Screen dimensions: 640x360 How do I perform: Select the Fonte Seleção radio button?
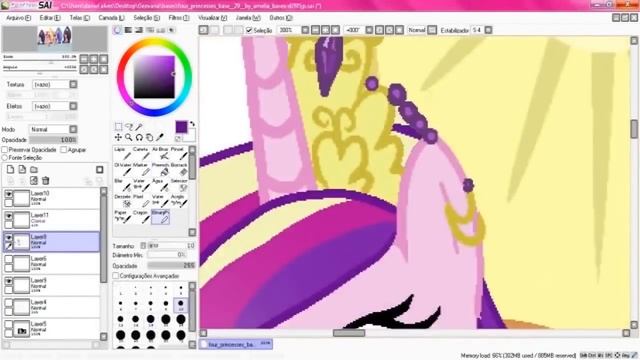click(x=5, y=158)
